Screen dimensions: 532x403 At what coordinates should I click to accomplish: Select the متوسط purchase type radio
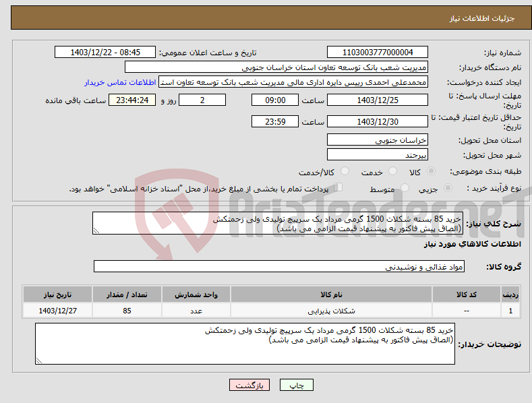coord(405,188)
